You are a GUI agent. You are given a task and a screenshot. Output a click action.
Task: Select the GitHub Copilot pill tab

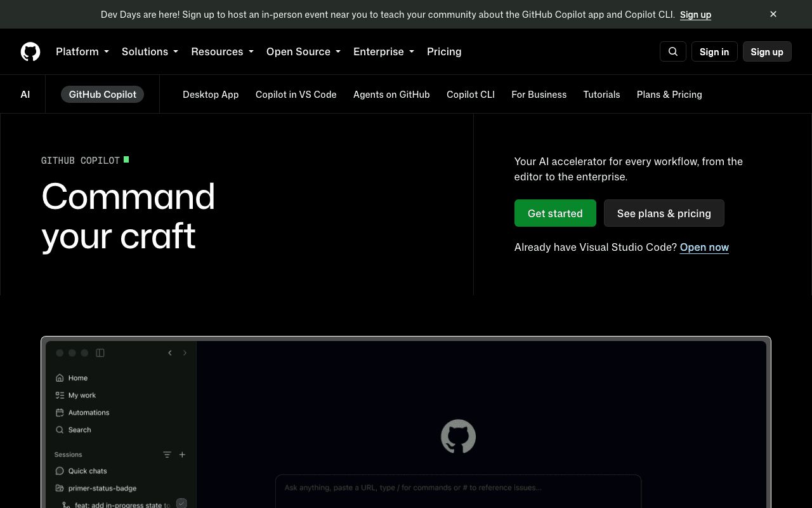point(103,94)
